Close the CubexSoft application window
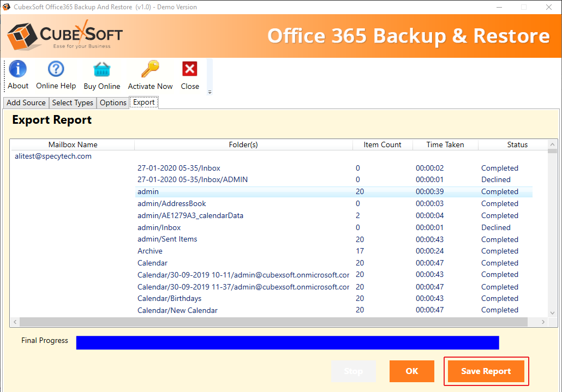 click(x=548, y=7)
